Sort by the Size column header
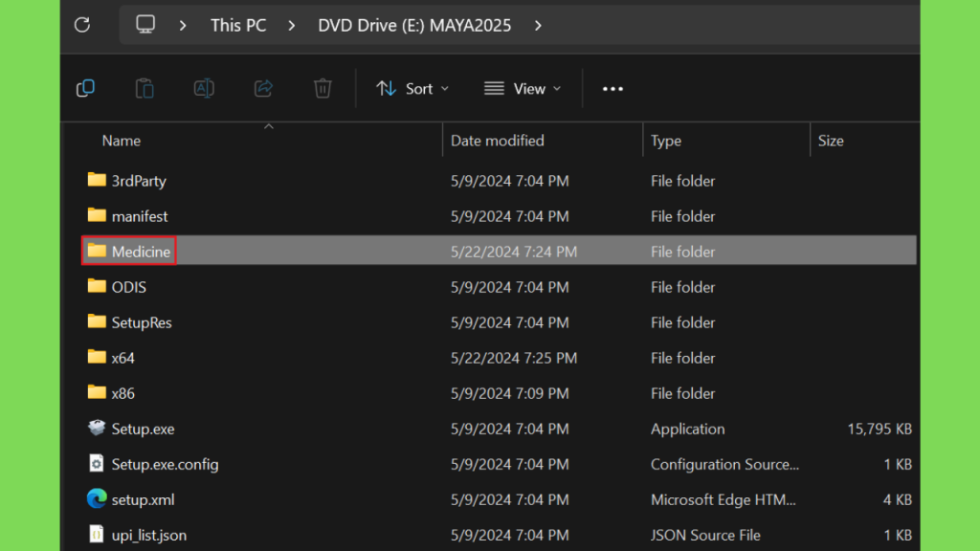The width and height of the screenshot is (980, 551). (831, 141)
